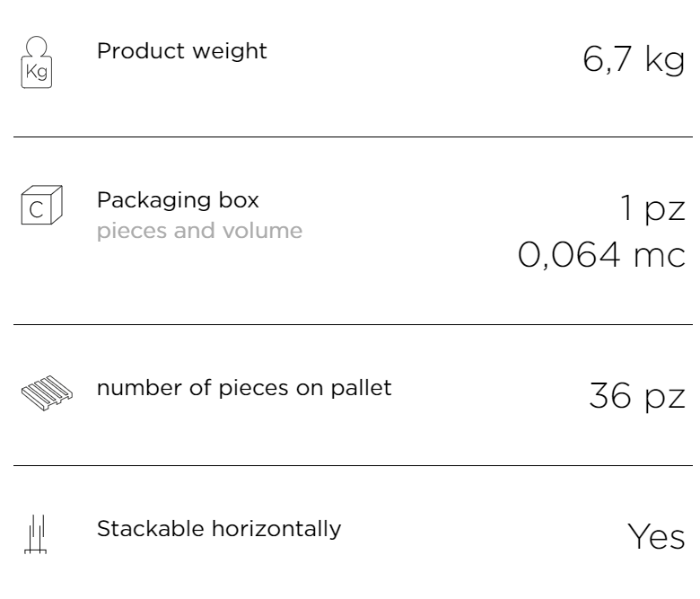Click the word horizontally in last row
The height and width of the screenshot is (599, 700).
[x=276, y=528]
